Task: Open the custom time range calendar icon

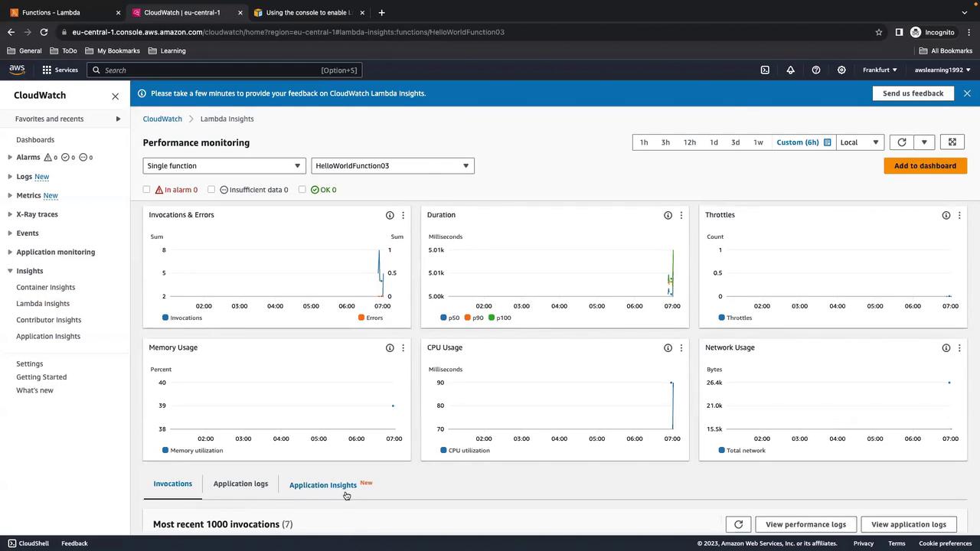Action: pos(827,142)
